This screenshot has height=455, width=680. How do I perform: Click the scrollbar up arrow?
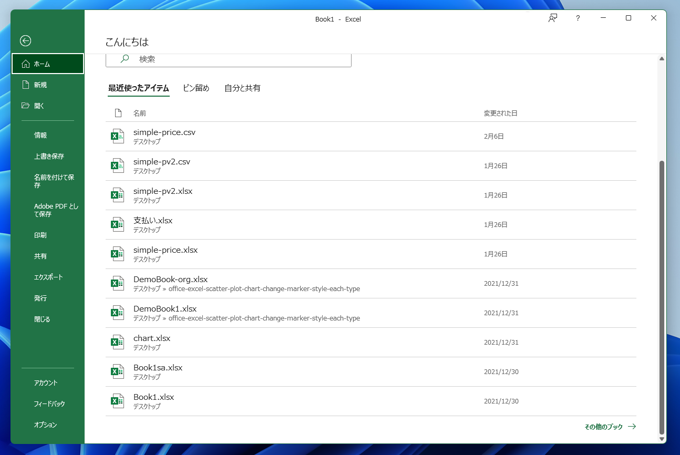[661, 59]
